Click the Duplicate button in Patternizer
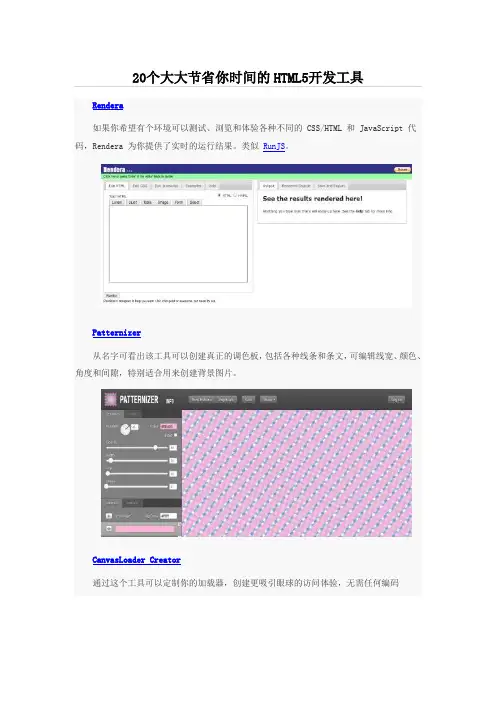Viewport: 496px width, 702px height. (227, 399)
